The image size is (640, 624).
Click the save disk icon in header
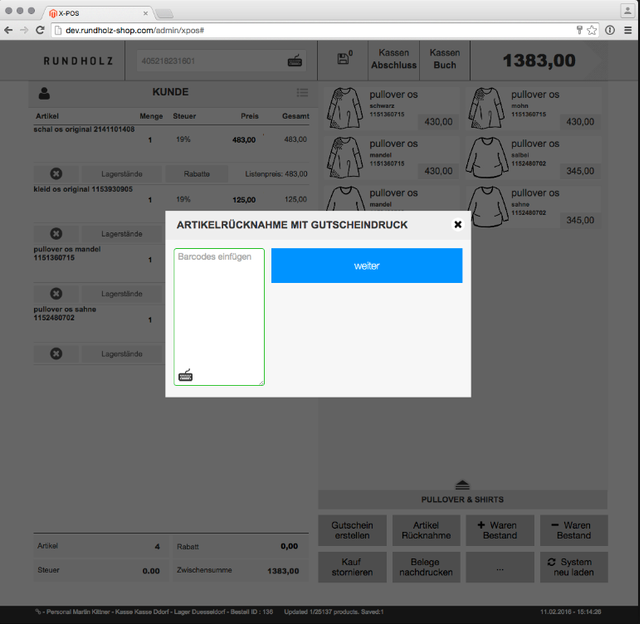click(343, 59)
